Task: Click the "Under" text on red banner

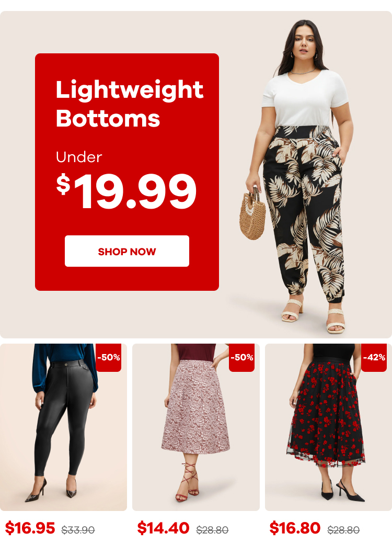Action: tap(79, 157)
